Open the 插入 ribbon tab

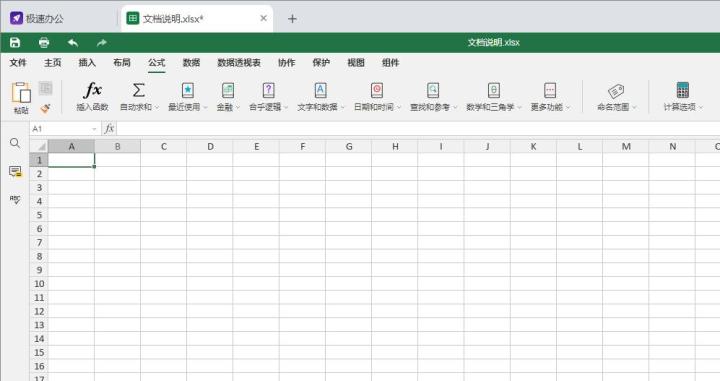pyautogui.click(x=87, y=63)
